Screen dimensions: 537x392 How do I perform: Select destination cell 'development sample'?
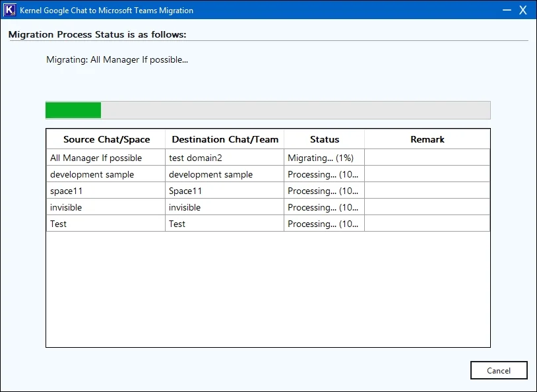(225, 174)
